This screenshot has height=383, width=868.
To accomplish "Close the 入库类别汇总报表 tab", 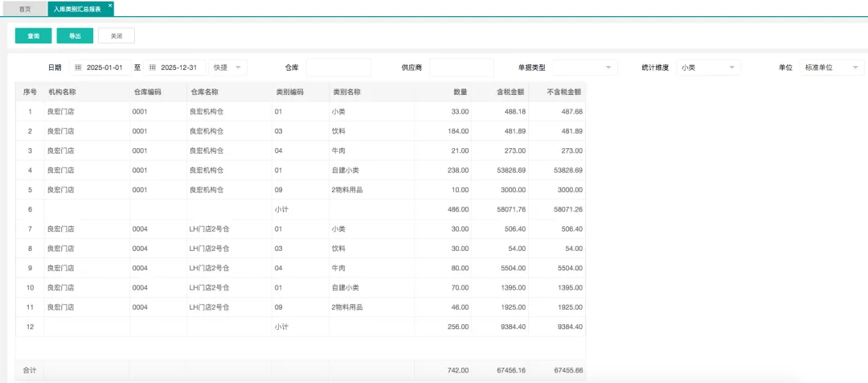I will [x=110, y=6].
